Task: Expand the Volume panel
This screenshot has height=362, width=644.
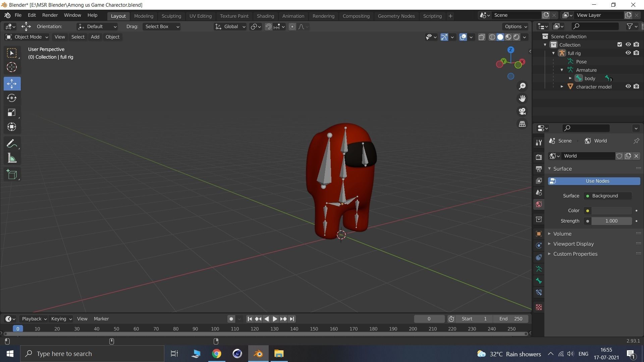Action: pos(594,234)
